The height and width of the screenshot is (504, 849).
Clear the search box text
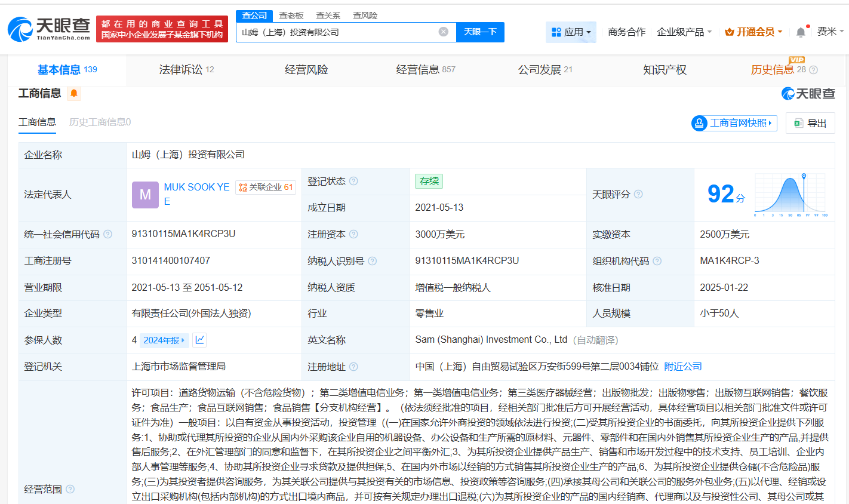point(443,32)
